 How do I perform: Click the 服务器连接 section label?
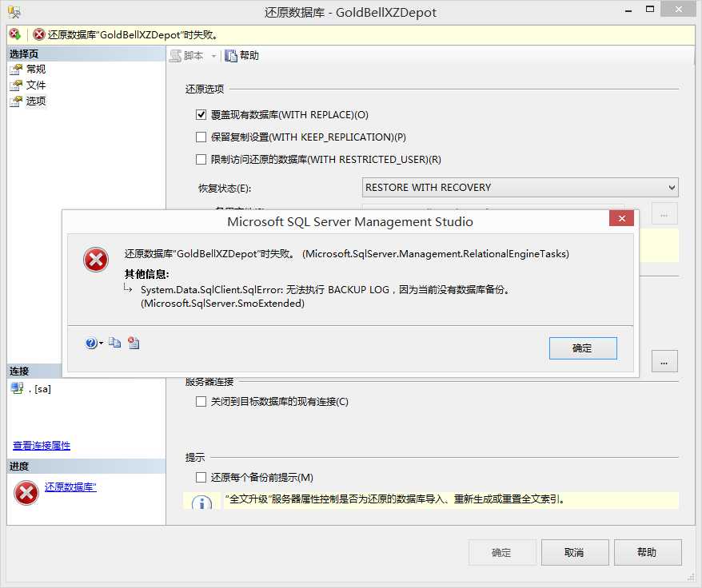click(209, 382)
